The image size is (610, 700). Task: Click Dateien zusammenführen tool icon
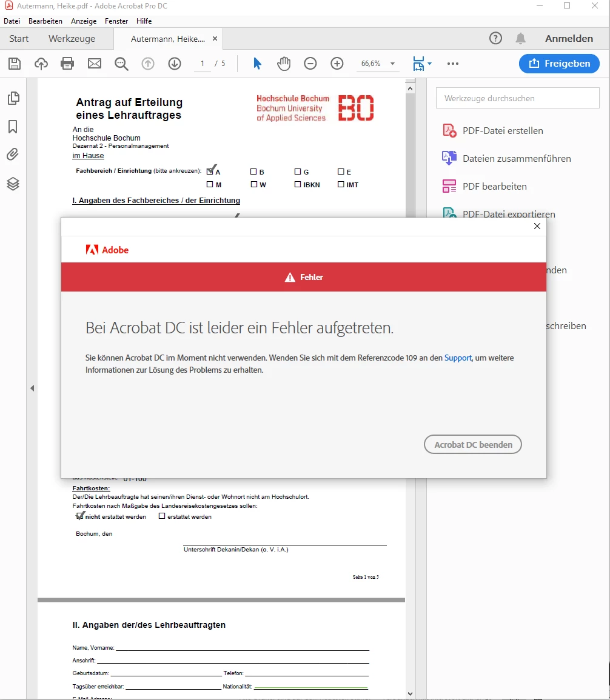pos(449,158)
